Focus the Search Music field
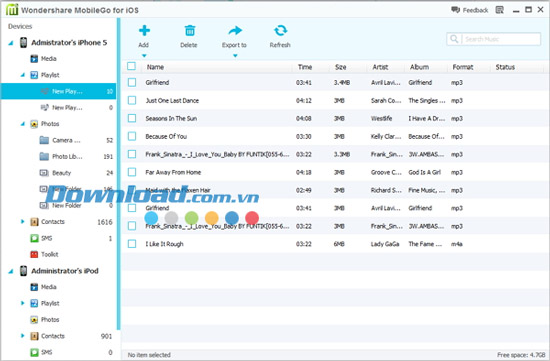The image size is (550, 361). [x=494, y=39]
